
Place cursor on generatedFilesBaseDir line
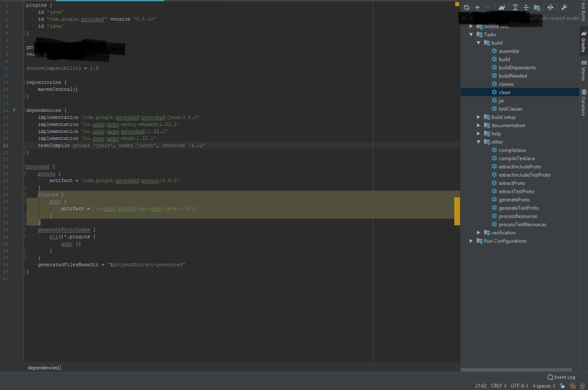tap(111, 264)
